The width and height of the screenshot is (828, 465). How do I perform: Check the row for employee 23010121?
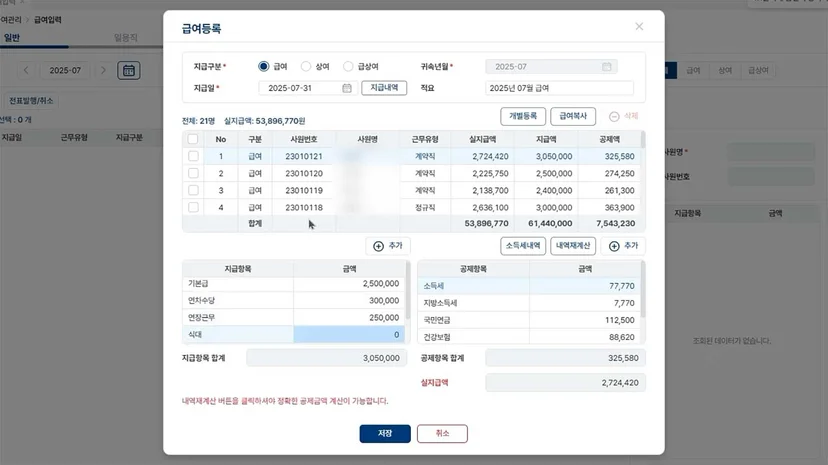pyautogui.click(x=193, y=156)
